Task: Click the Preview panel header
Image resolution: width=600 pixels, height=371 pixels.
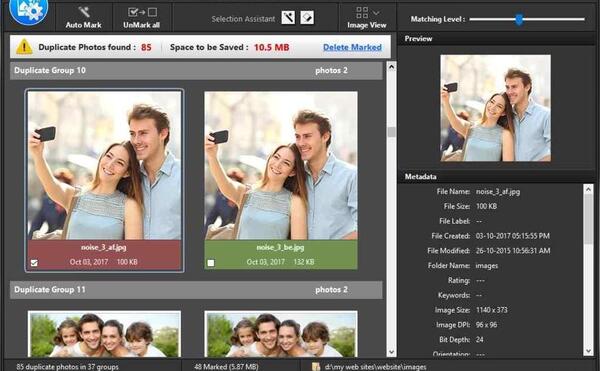Action: pos(497,39)
